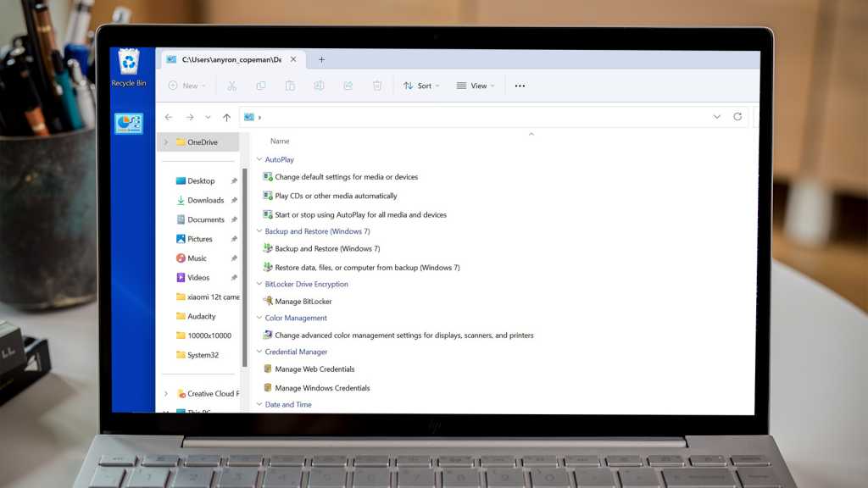Image resolution: width=868 pixels, height=488 pixels.
Task: Open the Sort dropdown menu
Action: (421, 86)
